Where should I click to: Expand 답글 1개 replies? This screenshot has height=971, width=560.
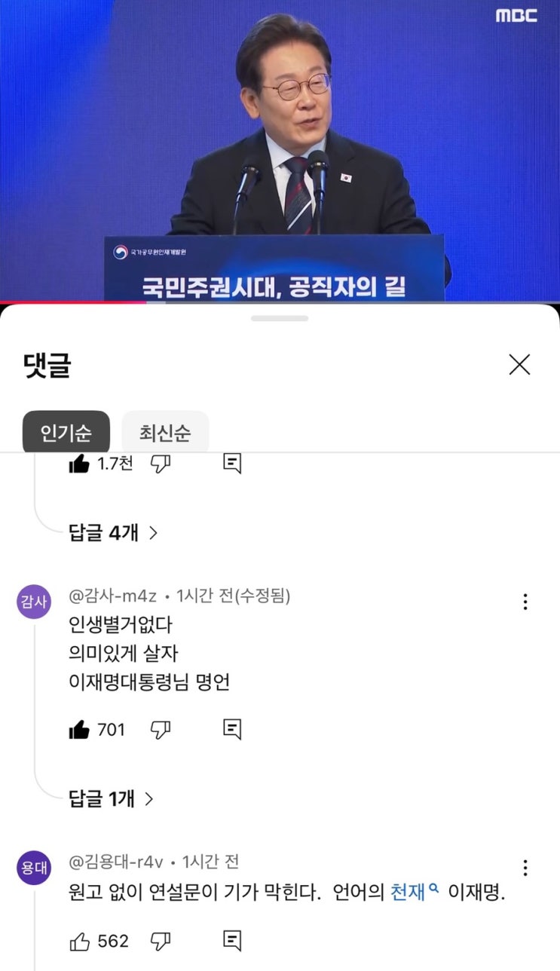111,798
